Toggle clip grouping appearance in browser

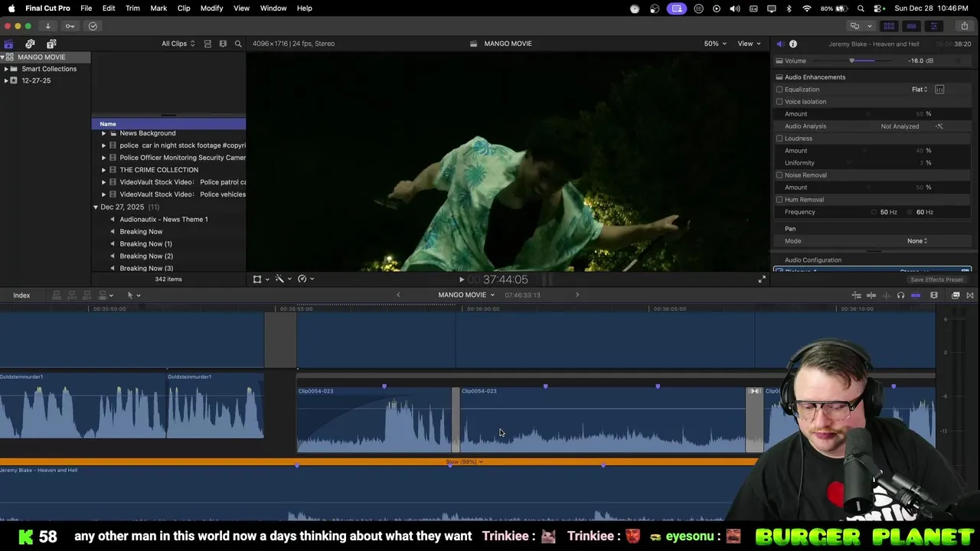207,44
